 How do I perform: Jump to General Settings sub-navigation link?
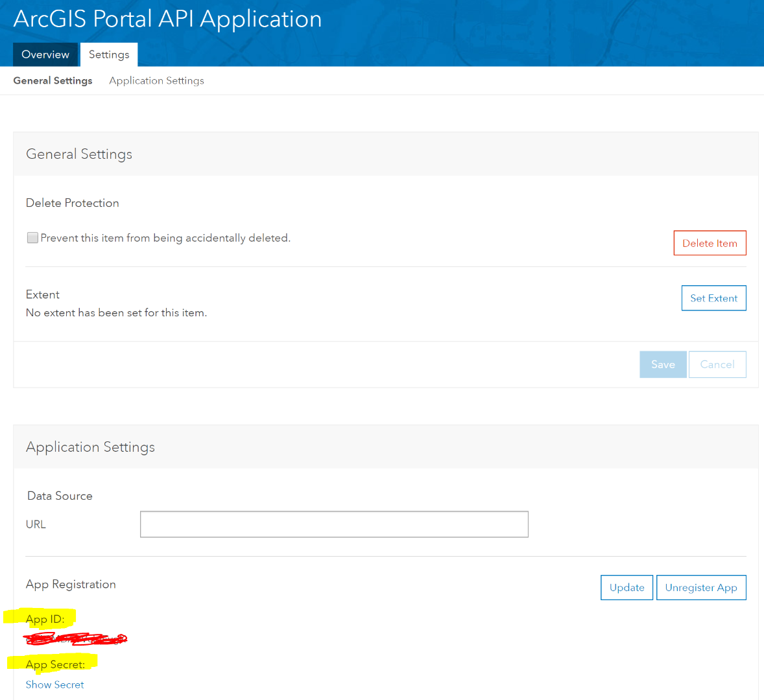click(53, 81)
